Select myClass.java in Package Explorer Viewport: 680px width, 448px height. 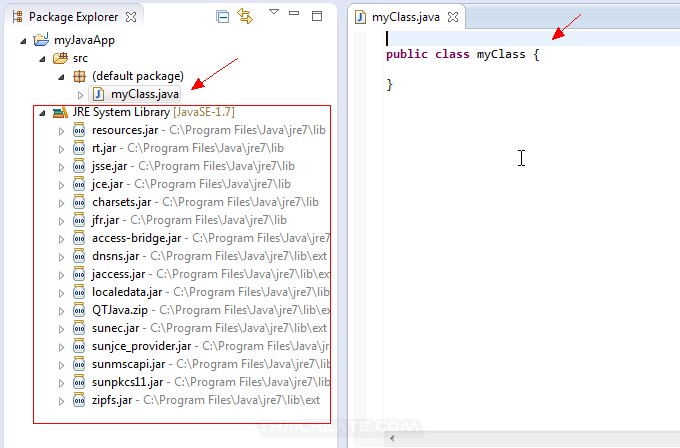[144, 94]
